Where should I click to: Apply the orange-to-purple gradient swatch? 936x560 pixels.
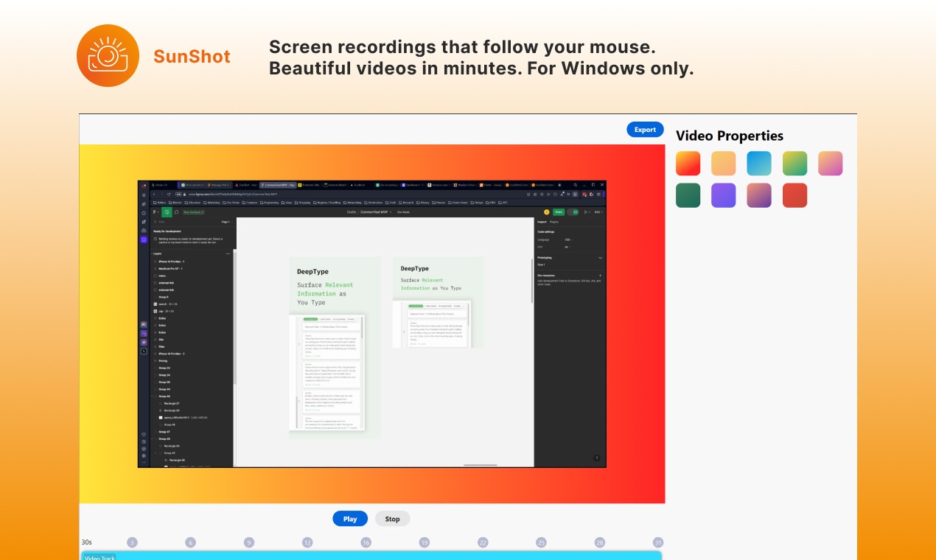(759, 195)
